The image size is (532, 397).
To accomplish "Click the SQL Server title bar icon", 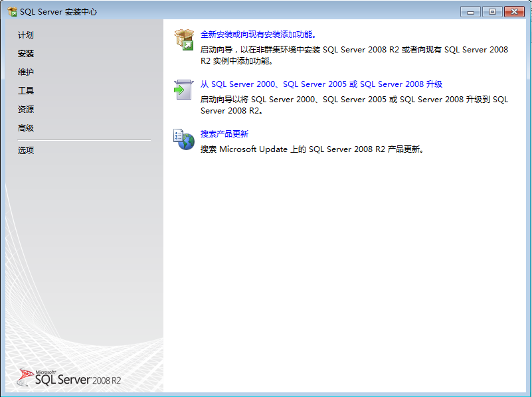I will coord(12,12).
